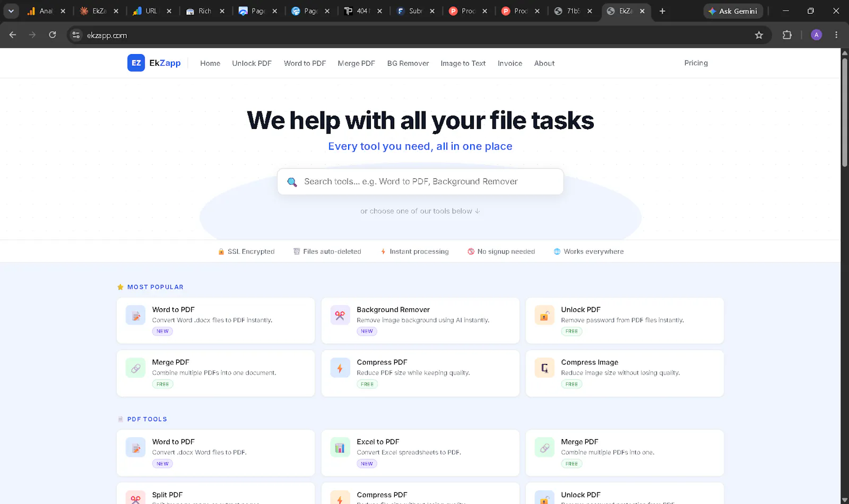This screenshot has height=504, width=849.
Task: Click the EZ logo icon
Action: pyautogui.click(x=136, y=63)
